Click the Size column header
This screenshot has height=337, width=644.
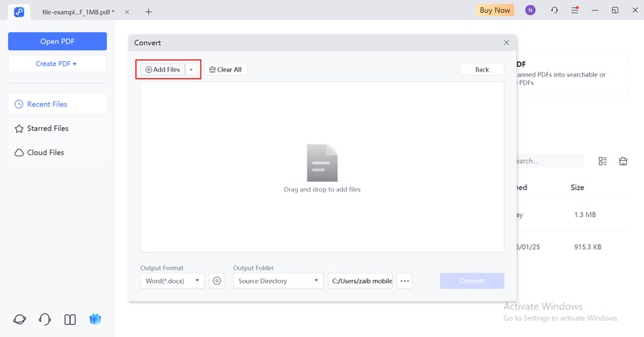pos(577,187)
